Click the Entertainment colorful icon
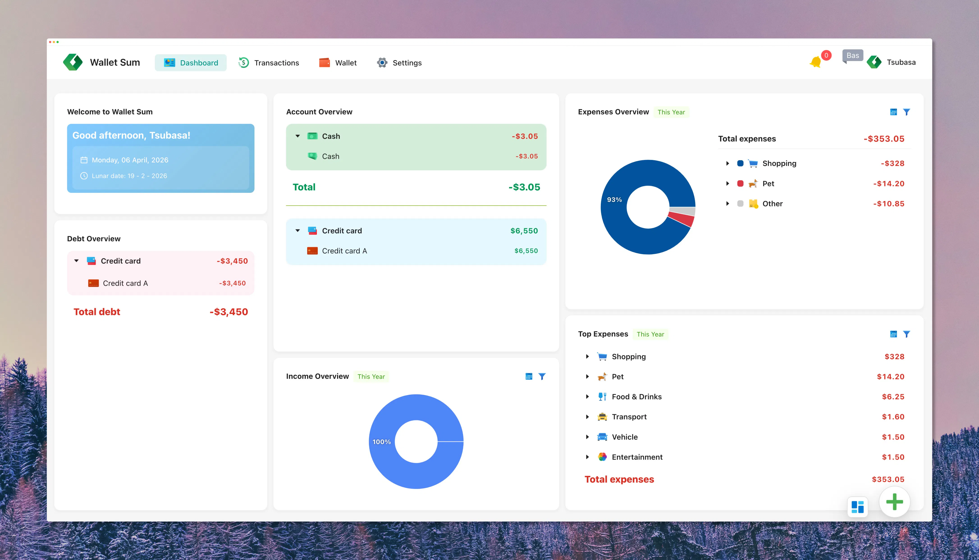Image resolution: width=979 pixels, height=560 pixels. click(602, 457)
